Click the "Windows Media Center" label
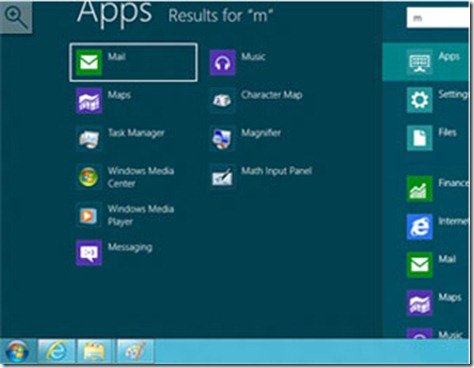This screenshot has height=368, width=474. pyautogui.click(x=141, y=177)
